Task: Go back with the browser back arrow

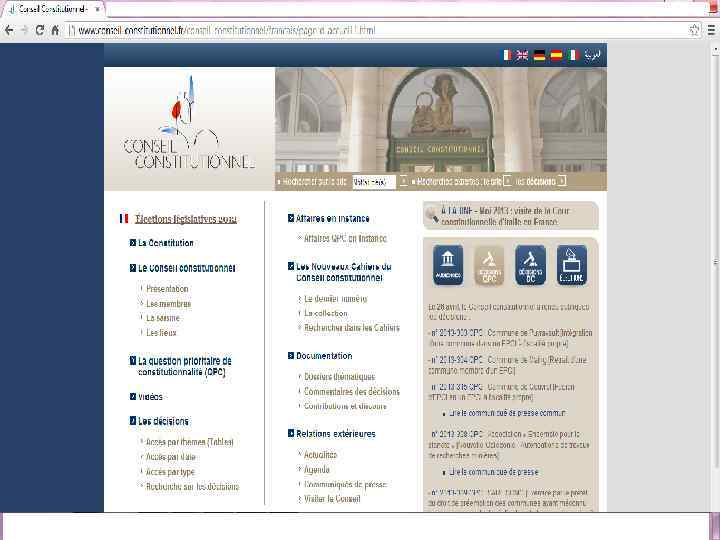Action: click(x=9, y=30)
